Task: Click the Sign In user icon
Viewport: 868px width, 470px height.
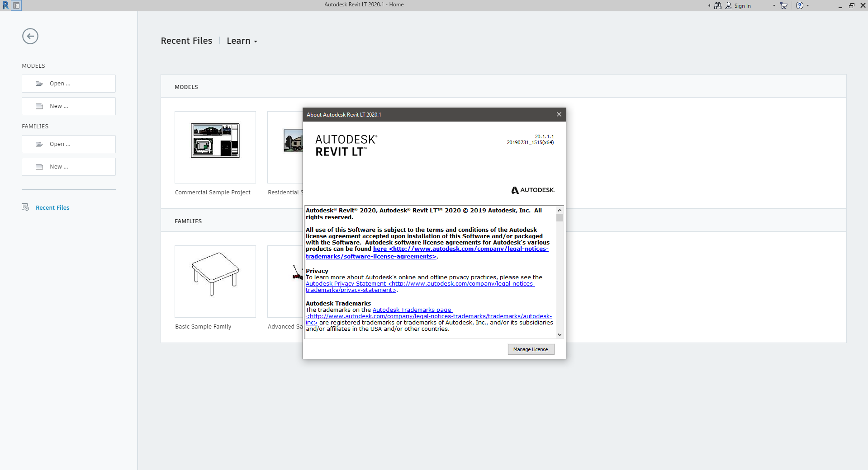Action: click(x=728, y=5)
